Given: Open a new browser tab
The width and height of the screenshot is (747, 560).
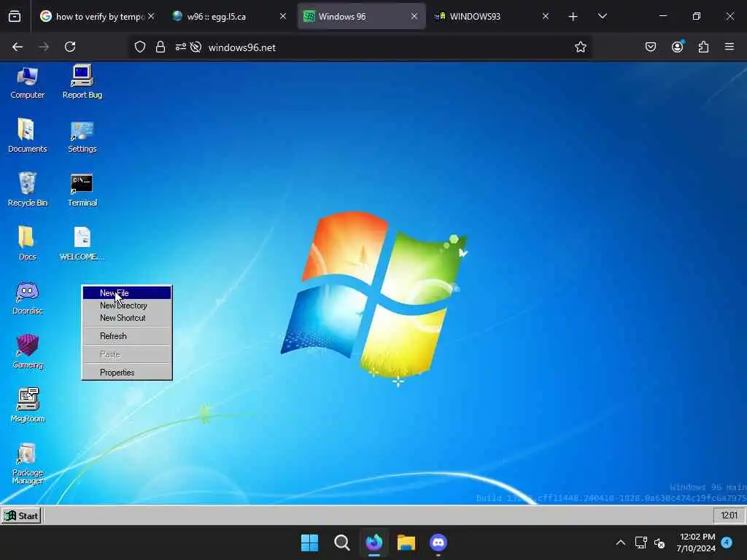Looking at the screenshot, I should pos(573,17).
